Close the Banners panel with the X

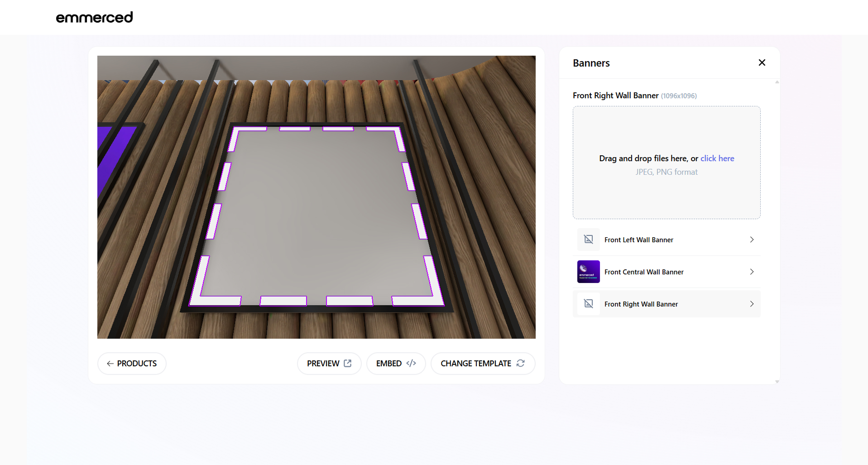[x=762, y=62]
